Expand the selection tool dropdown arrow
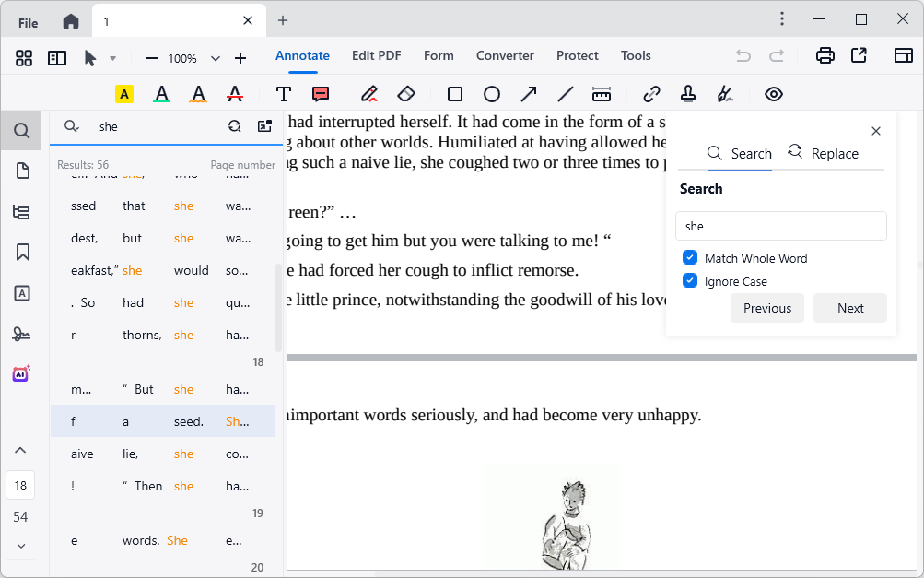 (x=111, y=57)
